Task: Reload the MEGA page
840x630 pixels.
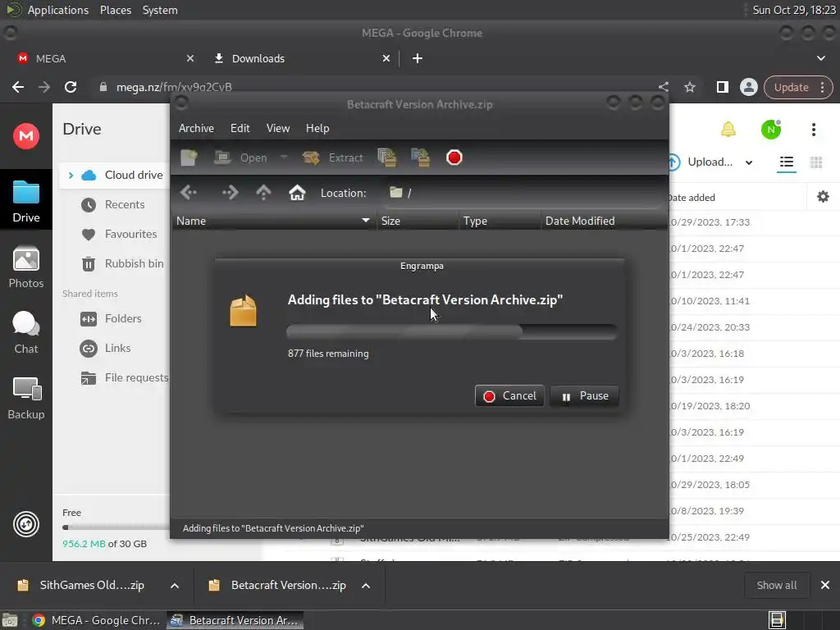Action: 71,87
